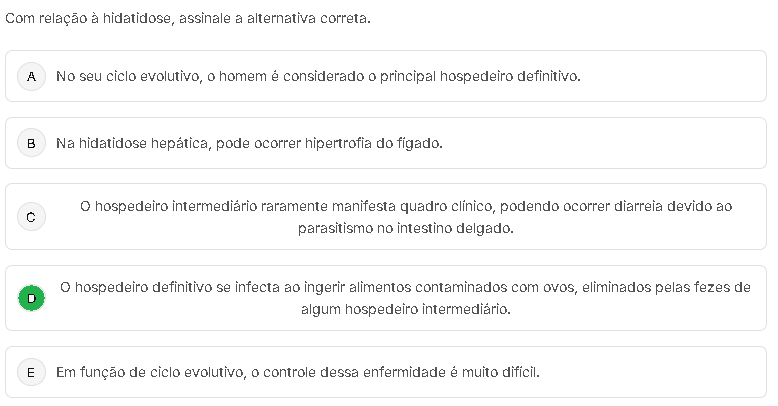This screenshot has width=778, height=406.
Task: Click the line starting 'O hospedeiro definitivo se infecta'
Action: tap(405, 287)
